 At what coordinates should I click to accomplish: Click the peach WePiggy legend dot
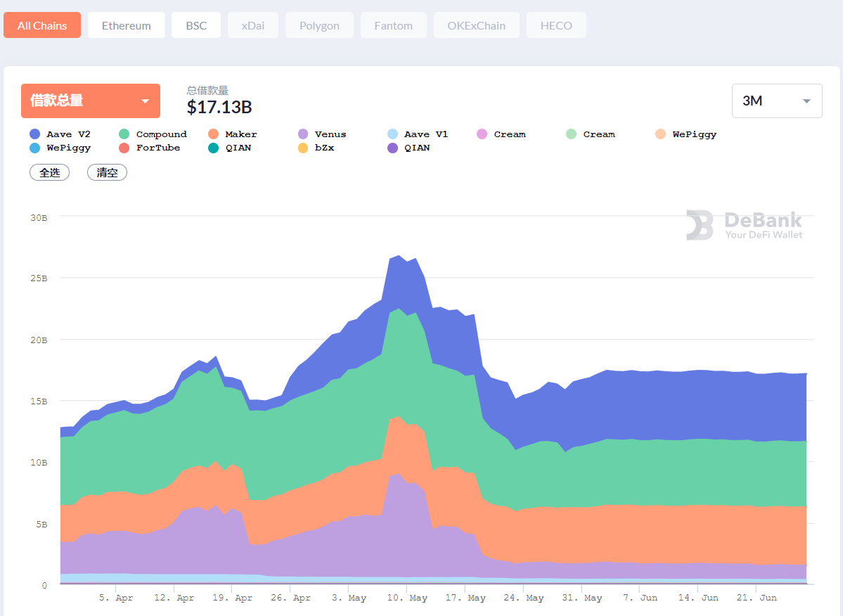(660, 134)
